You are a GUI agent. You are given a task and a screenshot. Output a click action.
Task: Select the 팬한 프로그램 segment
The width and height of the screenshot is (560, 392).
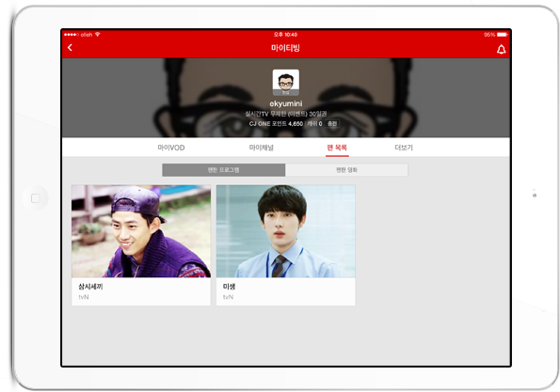(224, 170)
